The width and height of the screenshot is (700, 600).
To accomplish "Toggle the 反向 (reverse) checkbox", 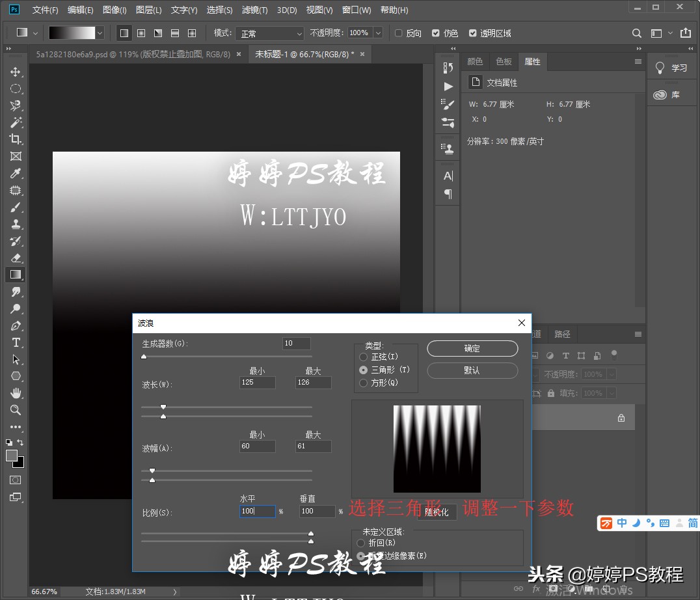I will click(398, 33).
